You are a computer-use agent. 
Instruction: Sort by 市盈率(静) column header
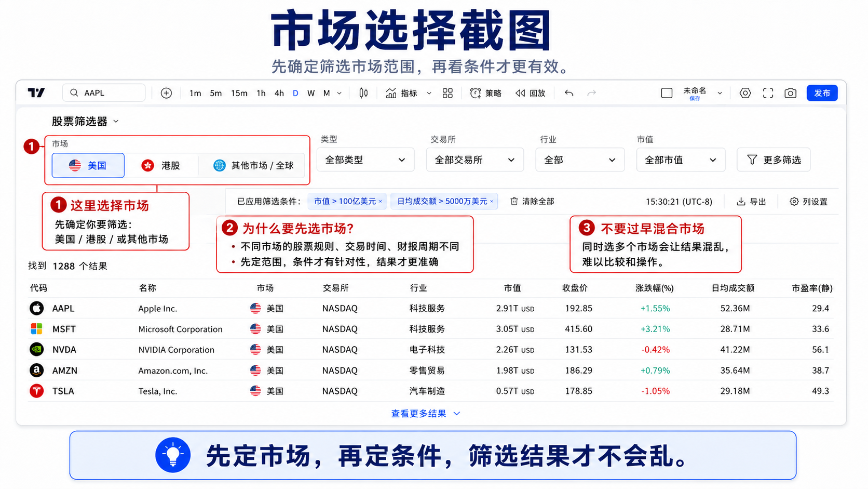click(812, 288)
